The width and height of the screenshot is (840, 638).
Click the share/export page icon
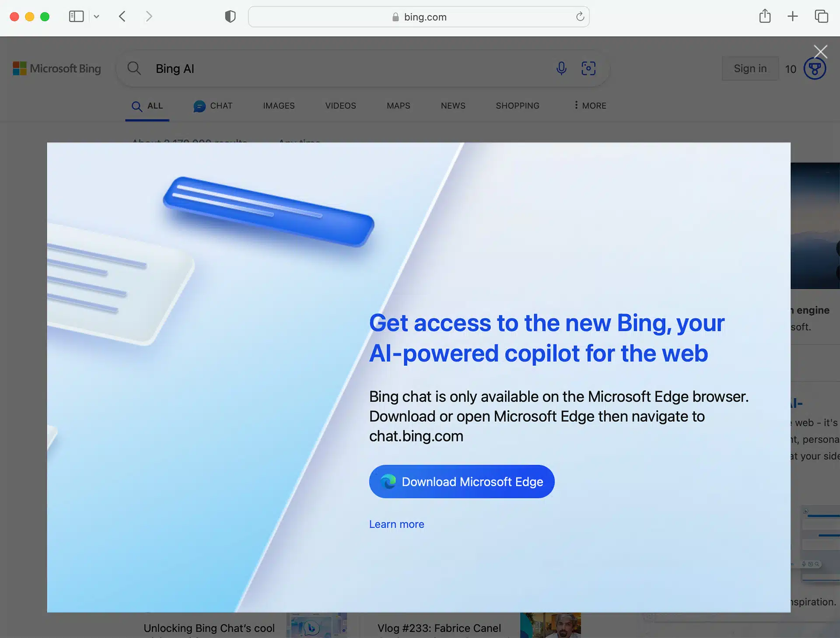(x=765, y=17)
